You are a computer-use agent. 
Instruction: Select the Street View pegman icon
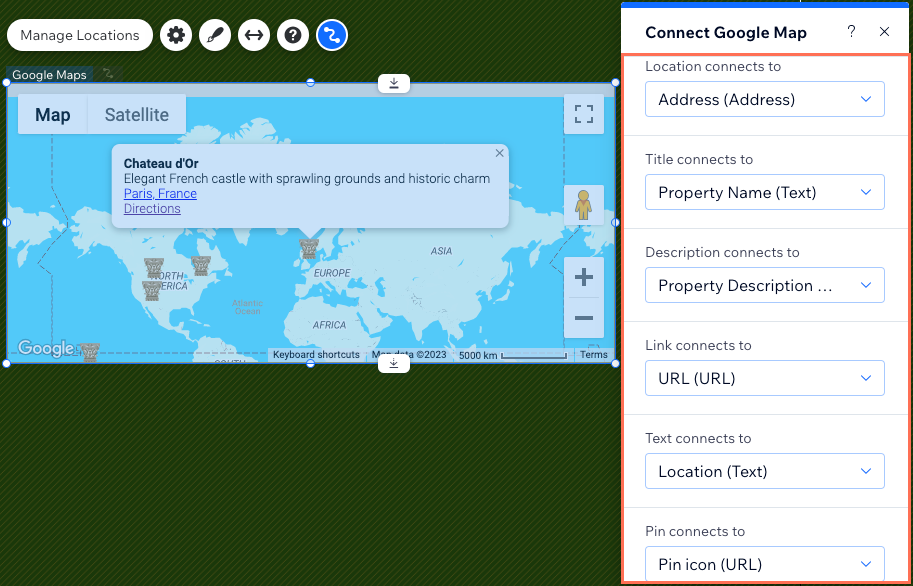[584, 205]
